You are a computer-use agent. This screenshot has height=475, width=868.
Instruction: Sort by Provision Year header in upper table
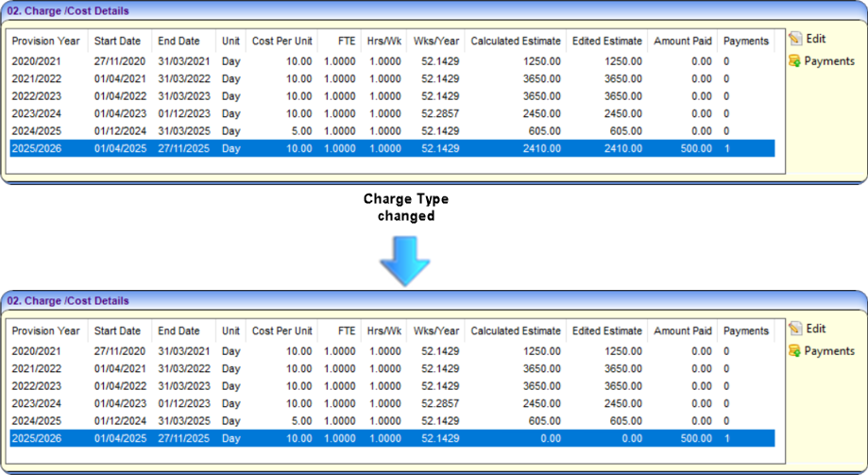coord(46,42)
